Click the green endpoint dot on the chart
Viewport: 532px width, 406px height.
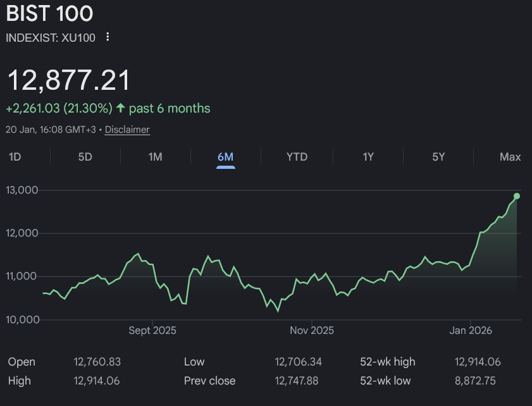517,196
